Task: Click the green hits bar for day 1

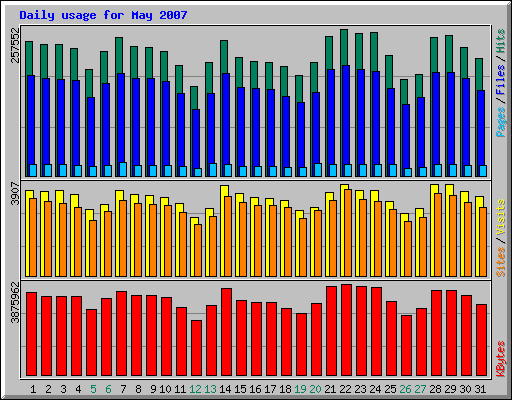Action: click(29, 58)
